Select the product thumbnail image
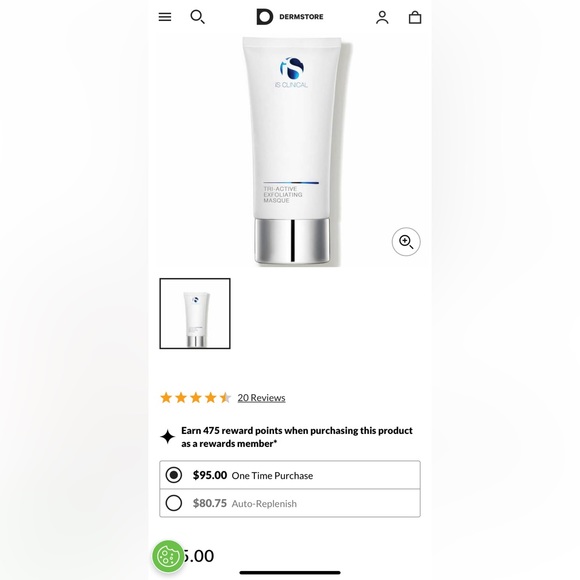 tap(195, 313)
